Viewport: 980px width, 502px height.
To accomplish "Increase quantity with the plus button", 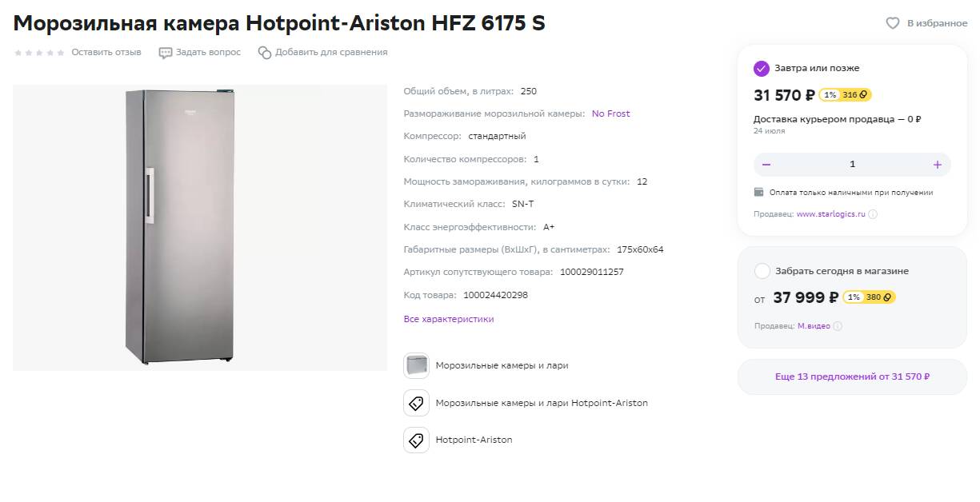I will (x=938, y=165).
